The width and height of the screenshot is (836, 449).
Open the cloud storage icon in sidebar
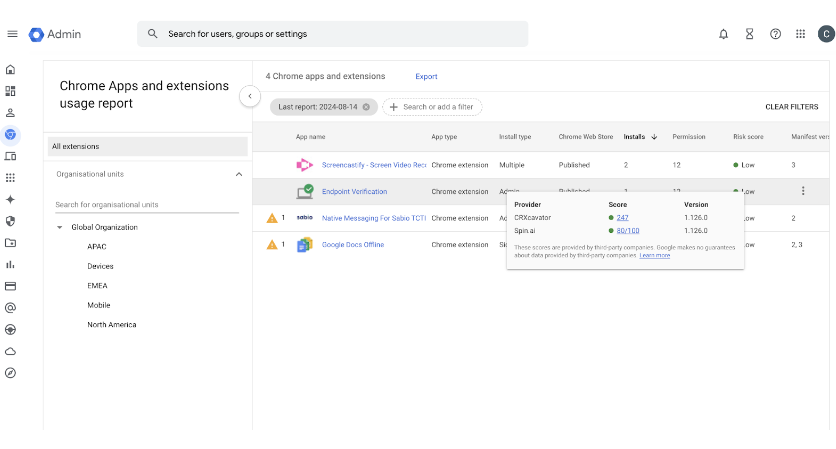click(10, 351)
